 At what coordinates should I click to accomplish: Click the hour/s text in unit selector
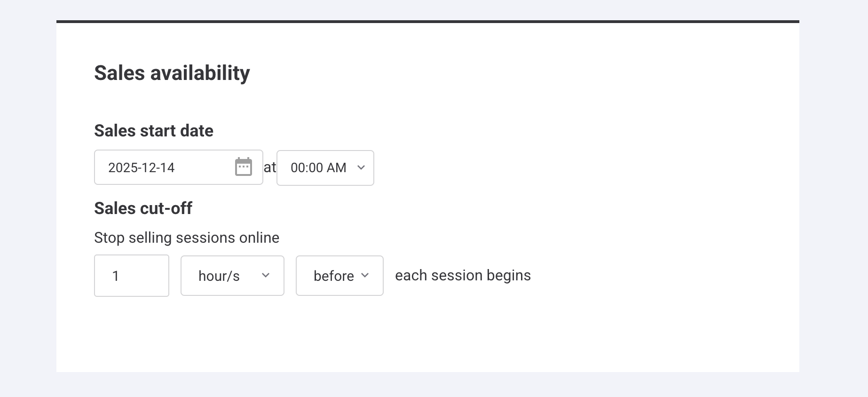click(219, 276)
